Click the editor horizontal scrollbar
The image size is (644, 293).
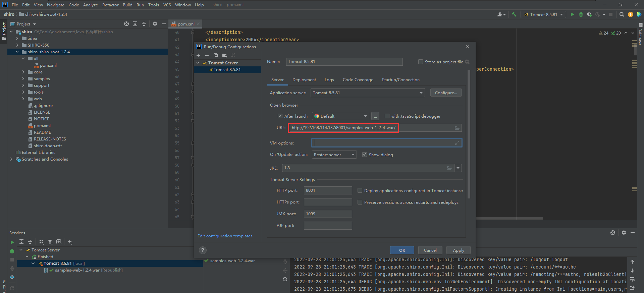510,218
